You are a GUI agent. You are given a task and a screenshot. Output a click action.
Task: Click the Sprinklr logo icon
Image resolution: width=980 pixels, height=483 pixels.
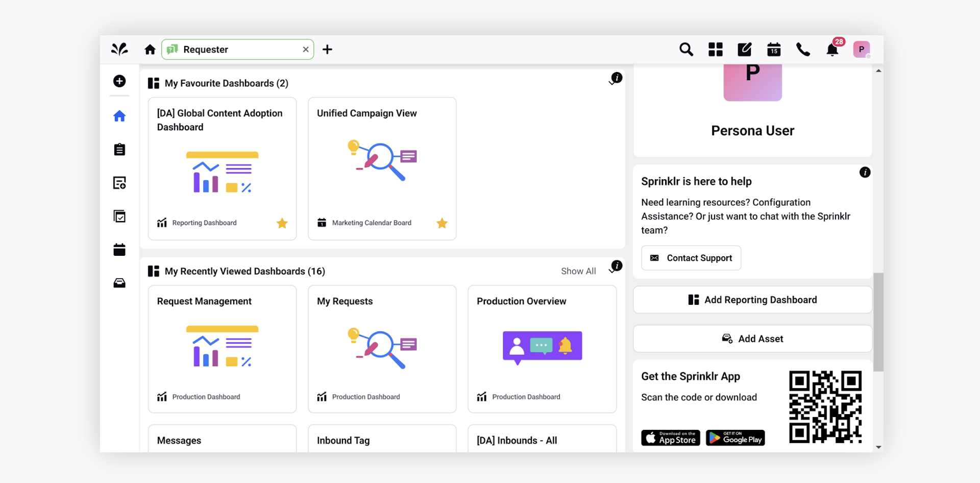click(119, 49)
